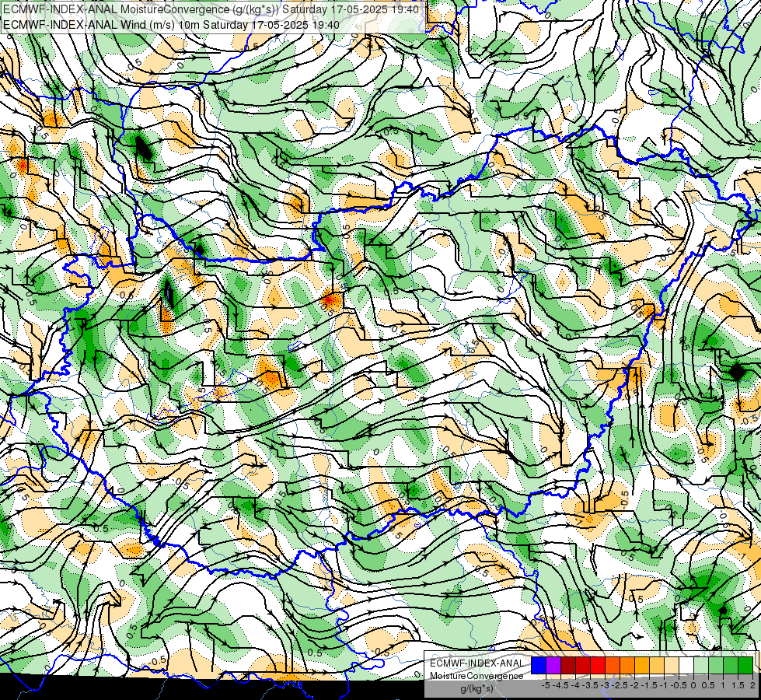This screenshot has width=761, height=700.
Task: Click the -5 tick label in legend
Action: [x=546, y=685]
